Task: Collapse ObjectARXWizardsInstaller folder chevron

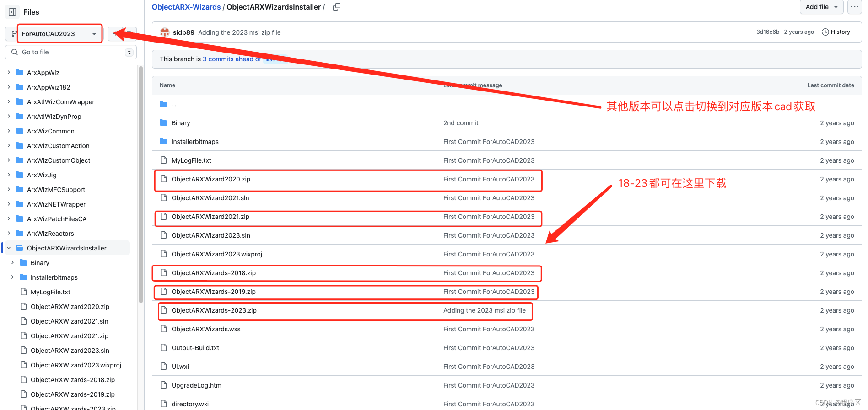Action: point(9,248)
